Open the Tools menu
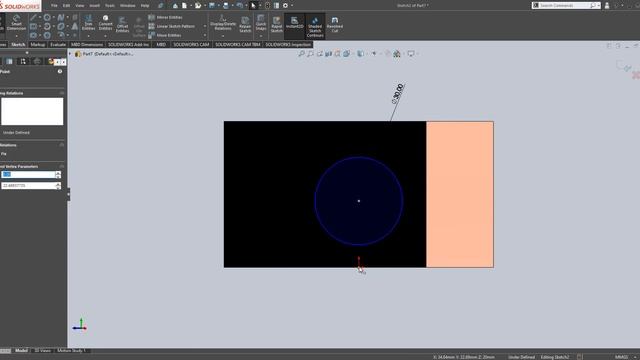 tap(110, 6)
